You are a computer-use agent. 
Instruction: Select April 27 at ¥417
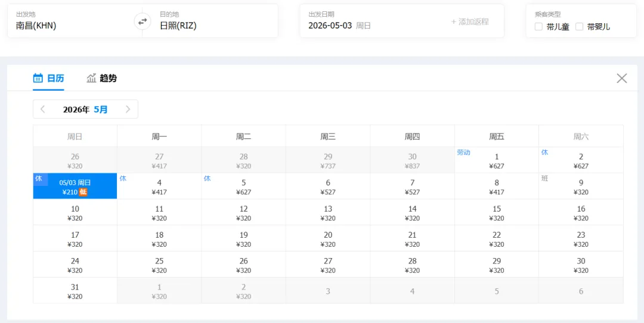[159, 160]
